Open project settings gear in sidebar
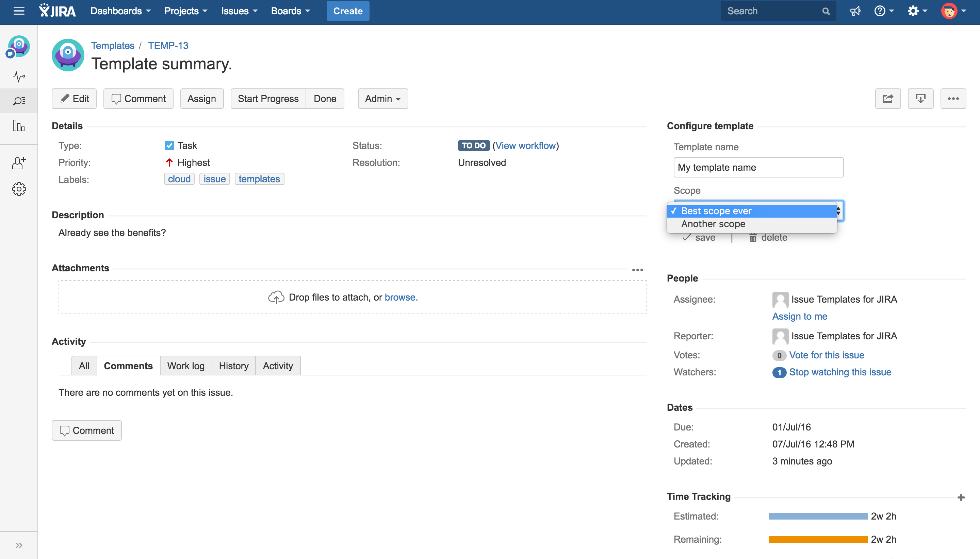Screen dimensions: 980x559 coord(19,189)
